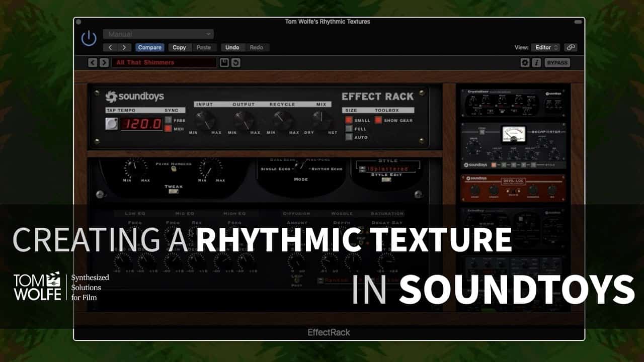Toggle the plugin power button
This screenshot has width=644, height=362.
tap(89, 39)
